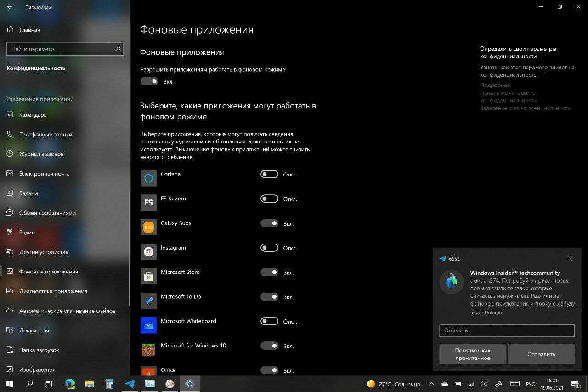Click the Windows Insider techcommunity avatar
The width and height of the screenshot is (588, 392).
452,282
